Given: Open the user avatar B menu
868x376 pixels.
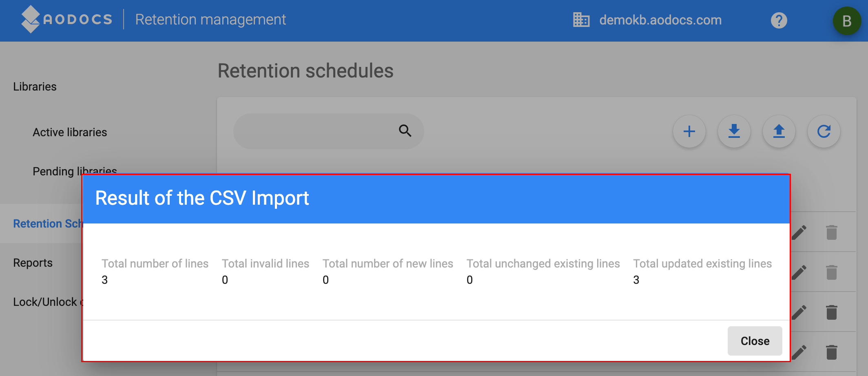Looking at the screenshot, I should tap(847, 21).
